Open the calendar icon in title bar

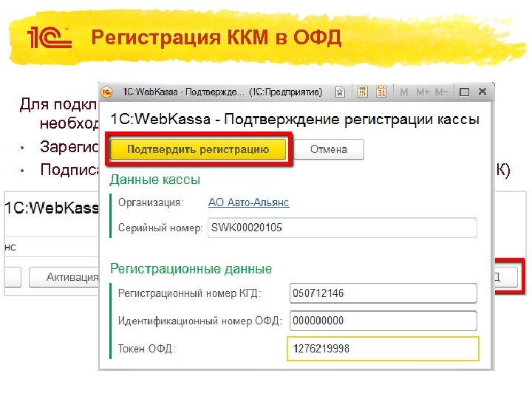click(x=381, y=92)
